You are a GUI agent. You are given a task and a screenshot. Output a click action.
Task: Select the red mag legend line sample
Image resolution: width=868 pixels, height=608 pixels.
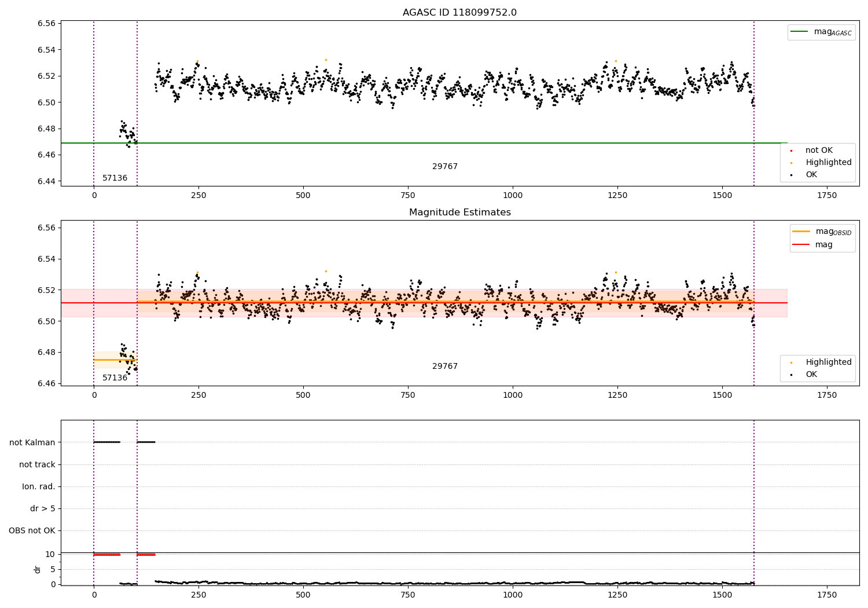[x=801, y=244]
